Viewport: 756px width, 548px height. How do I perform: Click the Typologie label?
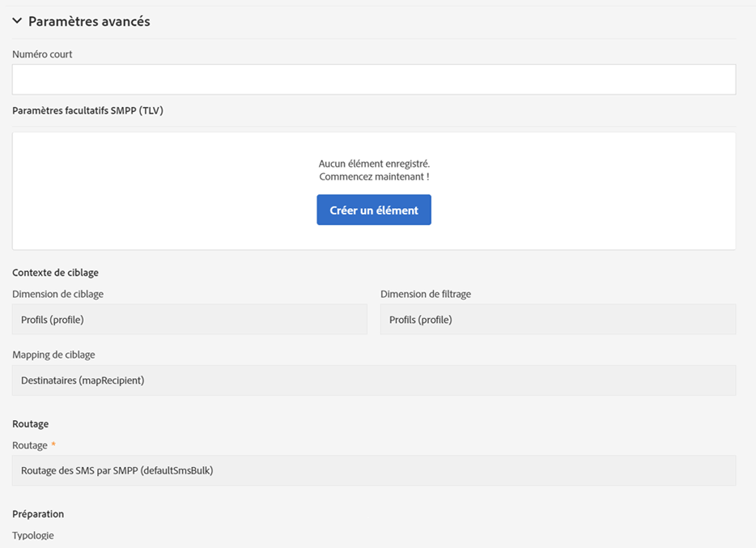tap(33, 535)
